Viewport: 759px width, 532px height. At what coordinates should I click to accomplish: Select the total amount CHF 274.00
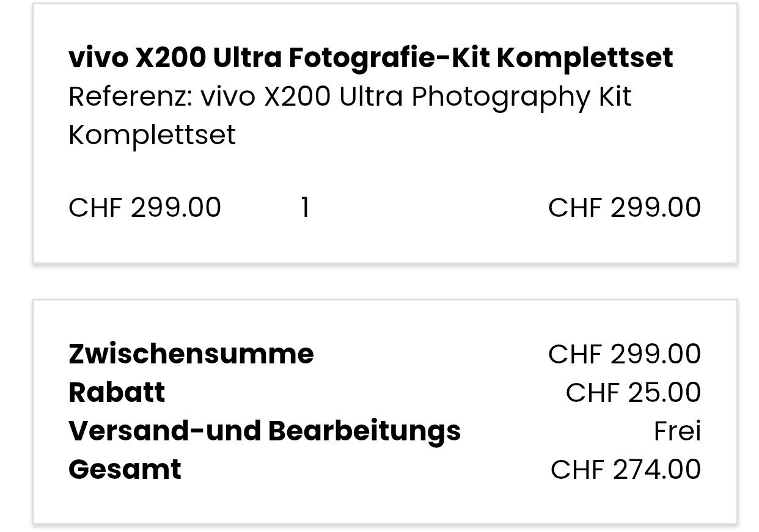[625, 470]
